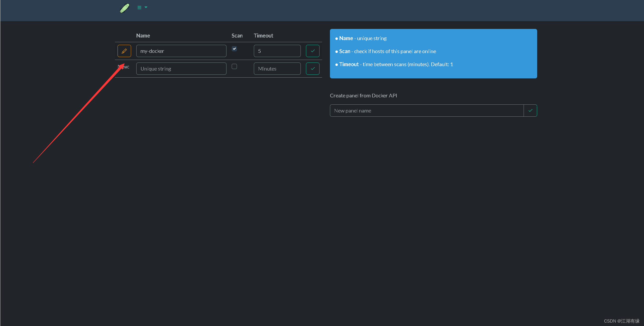Click the skateboard logo icon
The height and width of the screenshot is (326, 644).
coord(125,8)
